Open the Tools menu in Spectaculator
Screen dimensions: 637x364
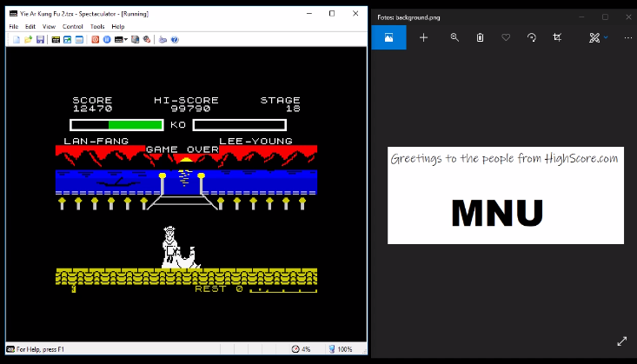97,26
